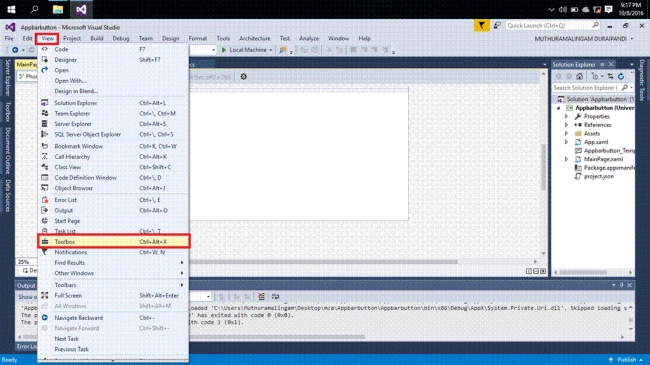The width and height of the screenshot is (650, 365).
Task: Click the taskbar search icon
Action: click(x=34, y=9)
